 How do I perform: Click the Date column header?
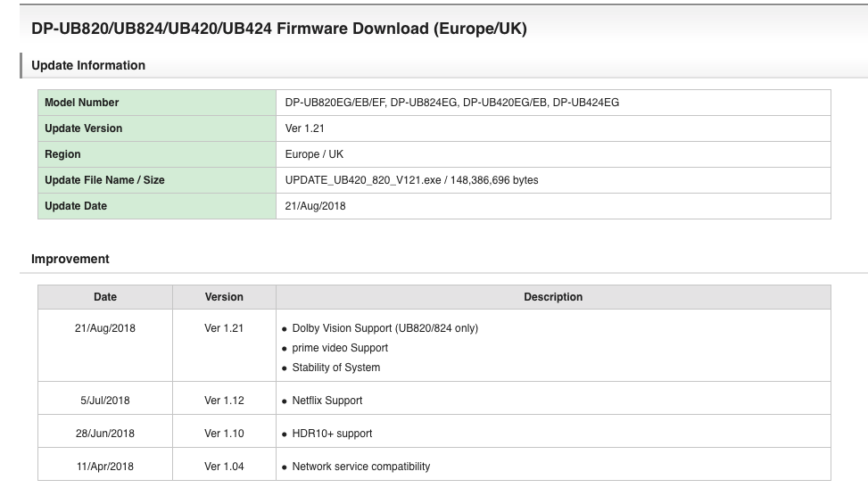(x=105, y=297)
